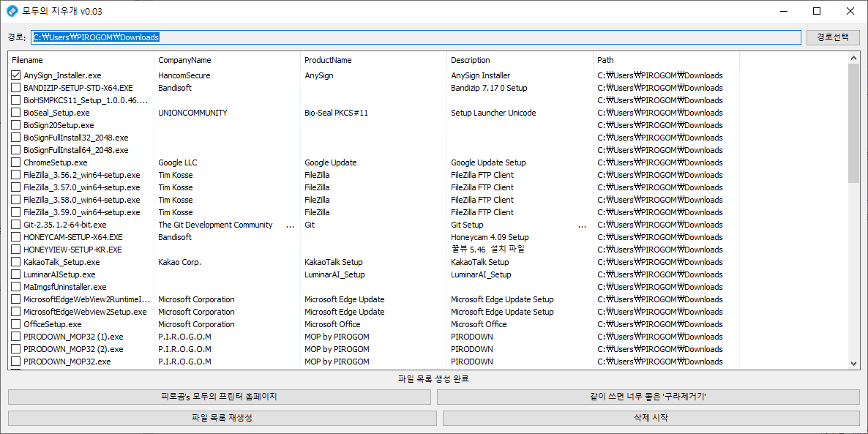
Task: Uncheck the AnySign_Installer.exe checkbox
Action: click(15, 75)
